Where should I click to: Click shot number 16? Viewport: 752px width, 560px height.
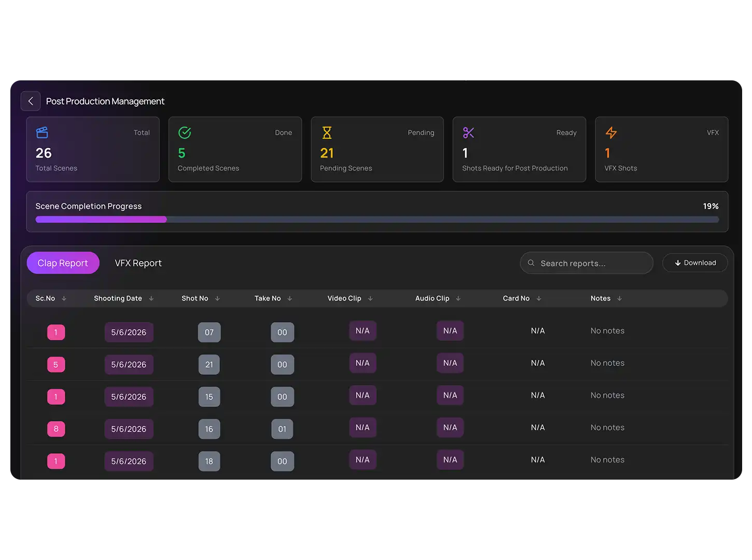pos(209,429)
